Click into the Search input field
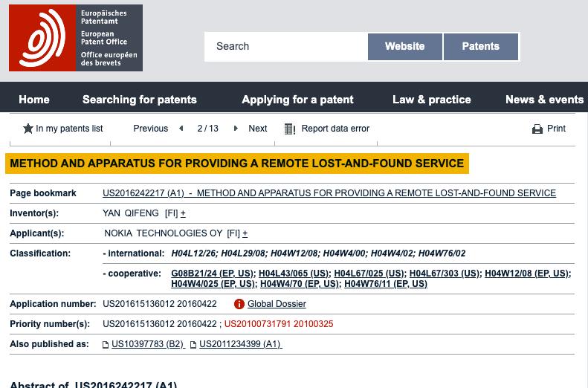The width and height of the screenshot is (588, 388). 285,46
